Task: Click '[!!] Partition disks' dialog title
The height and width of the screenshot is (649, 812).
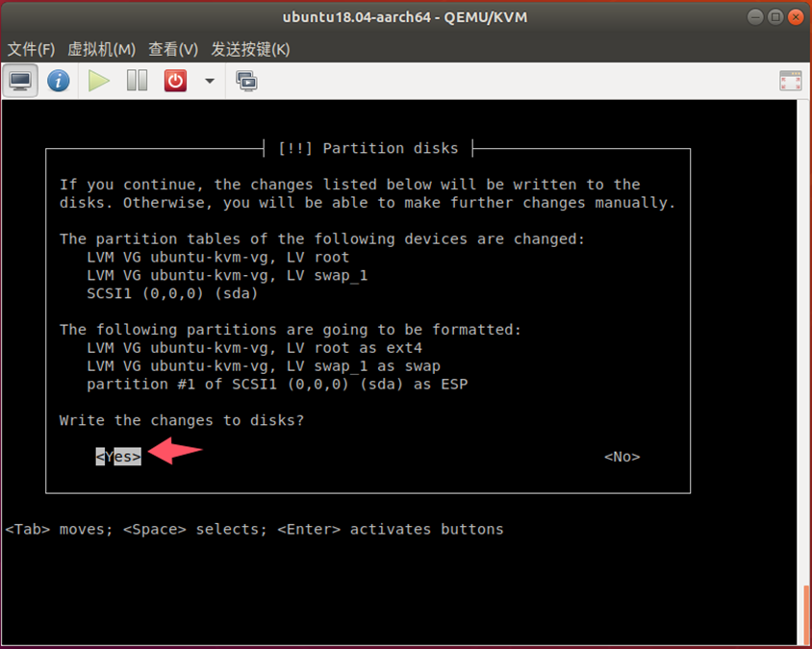Action: (368, 148)
